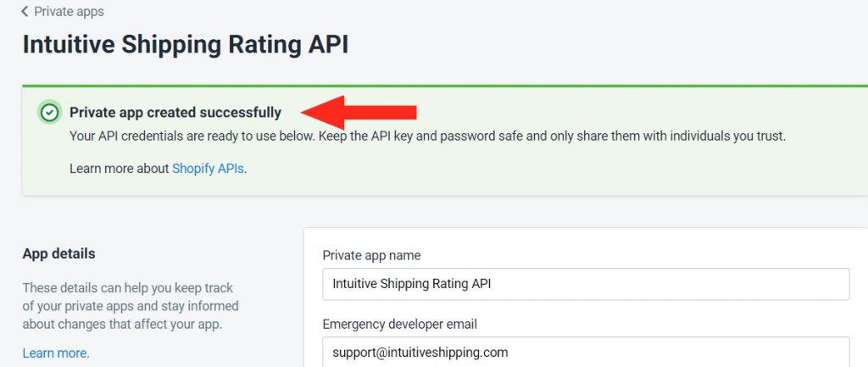The image size is (868, 367).
Task: Click the App details section heading
Action: 58,253
